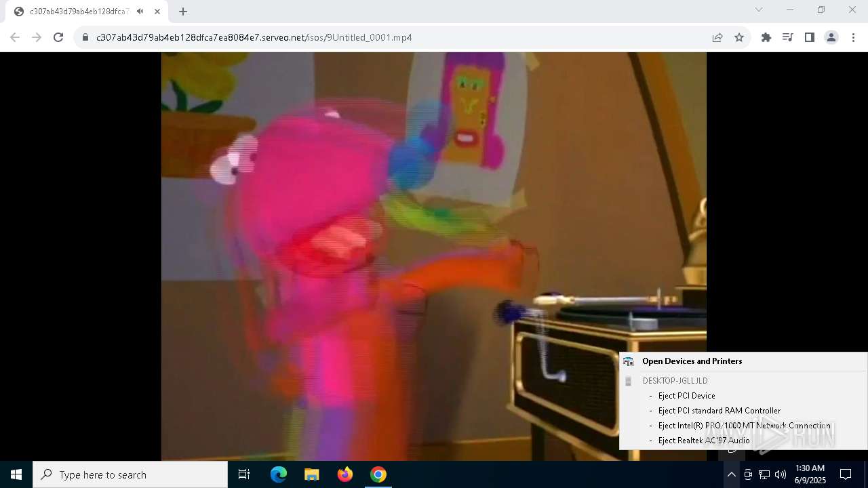The width and height of the screenshot is (868, 488).
Task: Click the taskbar search box
Action: [130, 474]
